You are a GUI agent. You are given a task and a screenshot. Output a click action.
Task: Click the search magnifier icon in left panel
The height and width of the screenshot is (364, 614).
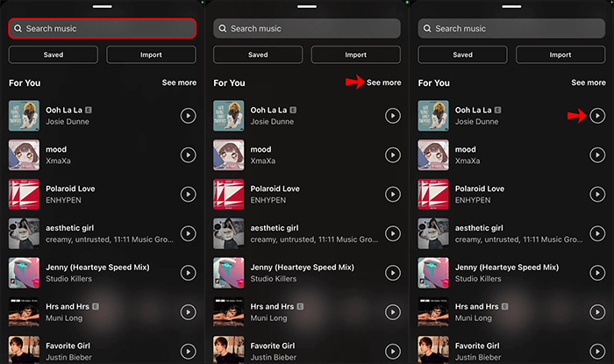[x=18, y=29]
